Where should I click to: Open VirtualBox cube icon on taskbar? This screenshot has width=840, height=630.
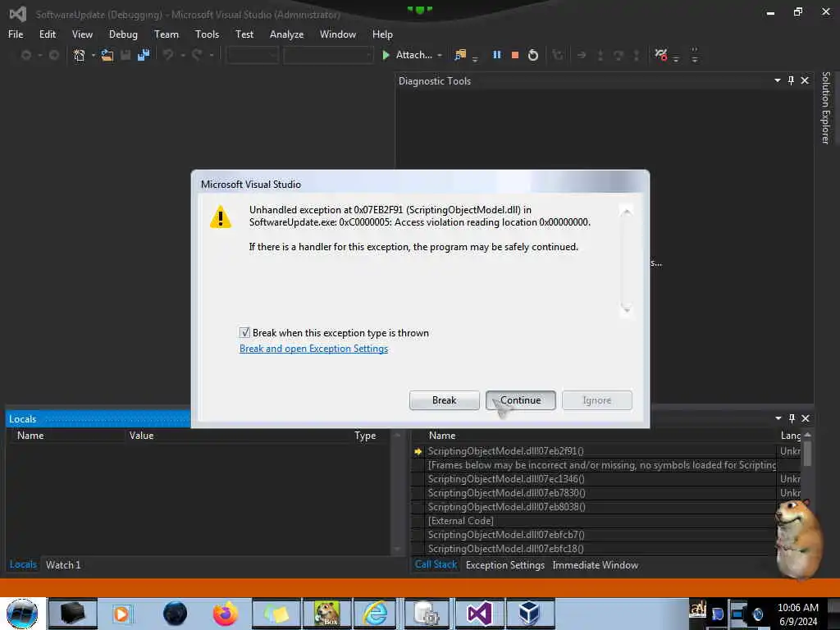point(530,614)
